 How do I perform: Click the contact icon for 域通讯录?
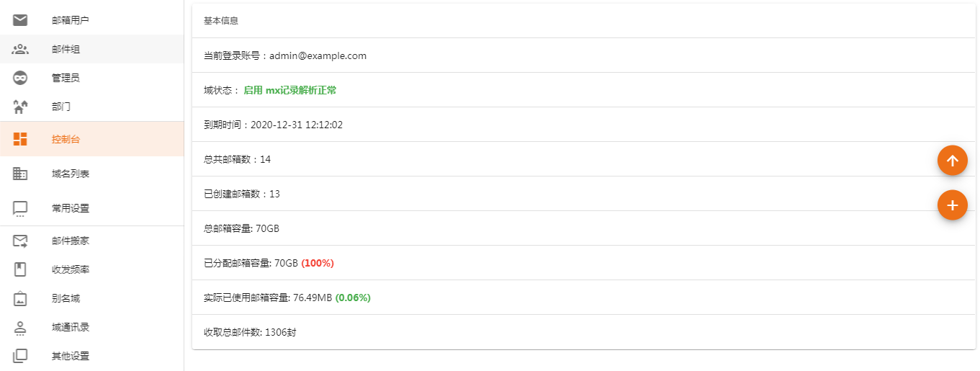[20, 327]
